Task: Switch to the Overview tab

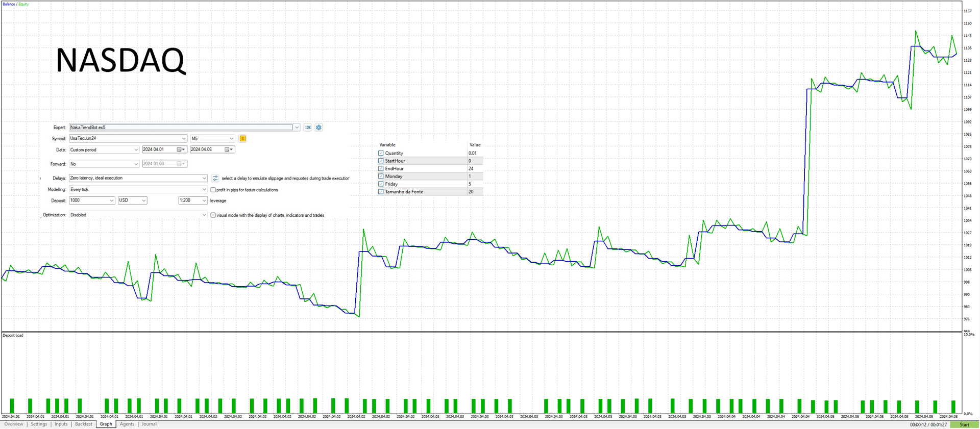Action: (14, 424)
